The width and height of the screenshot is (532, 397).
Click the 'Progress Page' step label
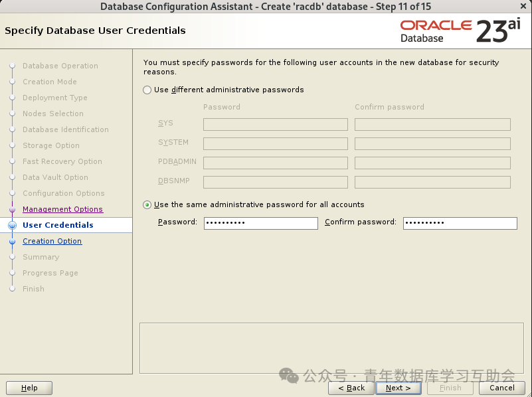(x=50, y=273)
